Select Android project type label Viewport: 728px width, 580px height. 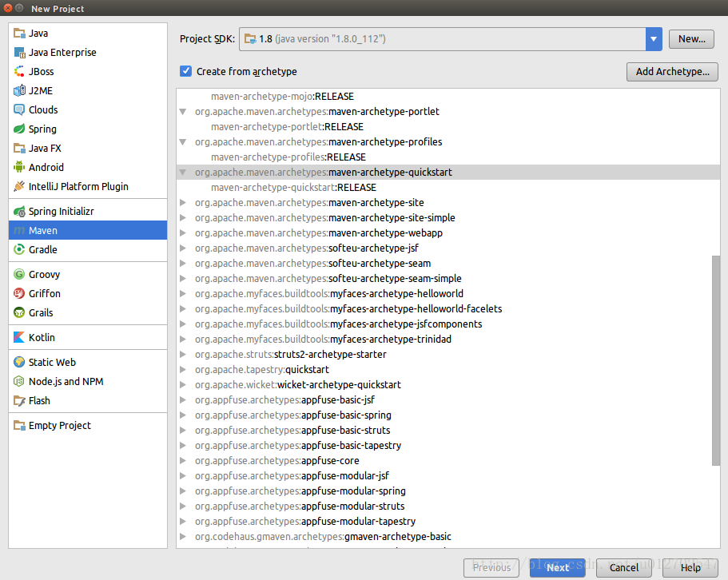coord(46,167)
